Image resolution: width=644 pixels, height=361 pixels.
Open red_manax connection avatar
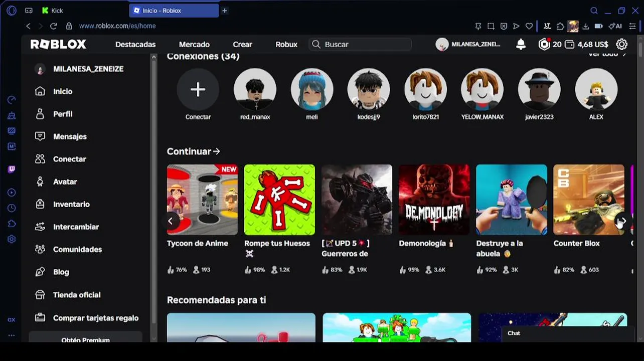pyautogui.click(x=255, y=89)
